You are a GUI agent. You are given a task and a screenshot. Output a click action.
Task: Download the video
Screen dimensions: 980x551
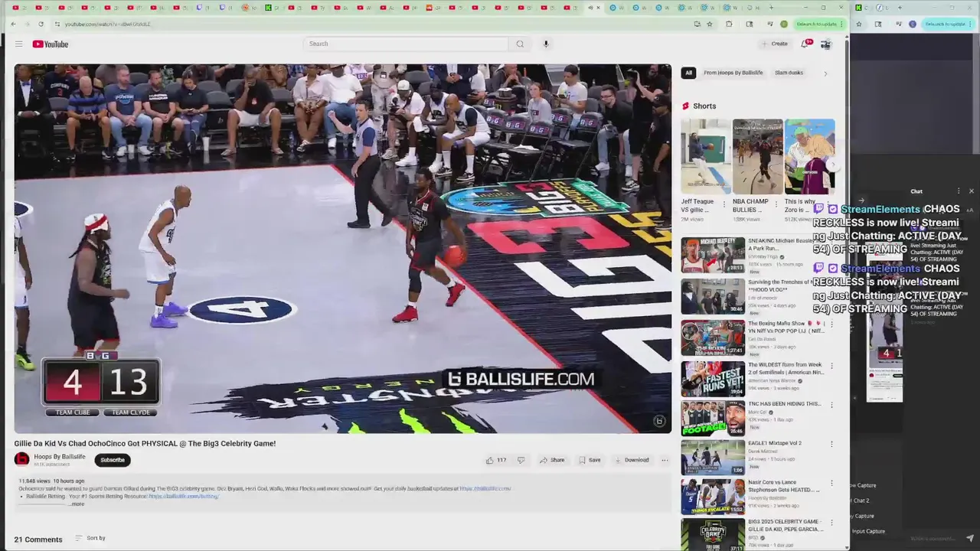pos(631,460)
